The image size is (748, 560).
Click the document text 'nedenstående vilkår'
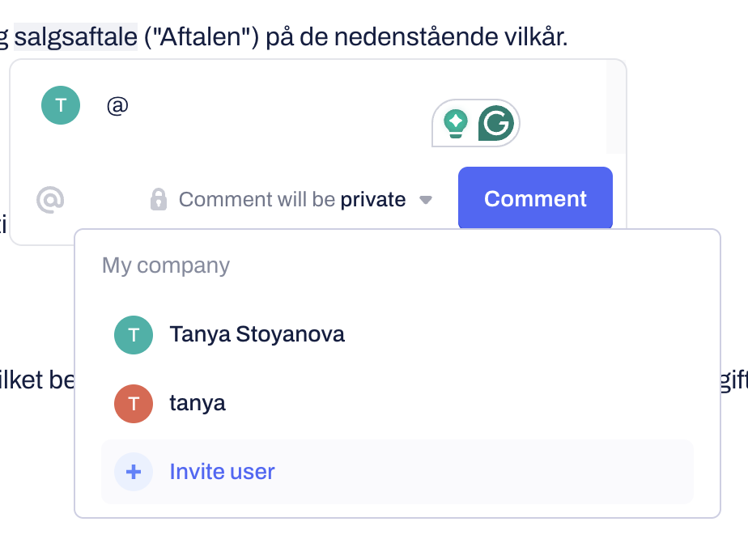point(451,36)
